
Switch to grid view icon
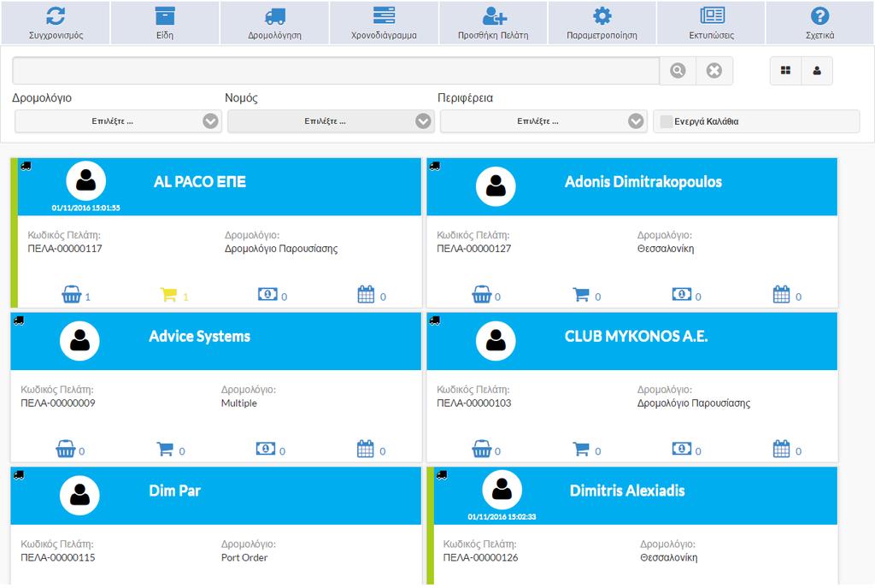(786, 70)
